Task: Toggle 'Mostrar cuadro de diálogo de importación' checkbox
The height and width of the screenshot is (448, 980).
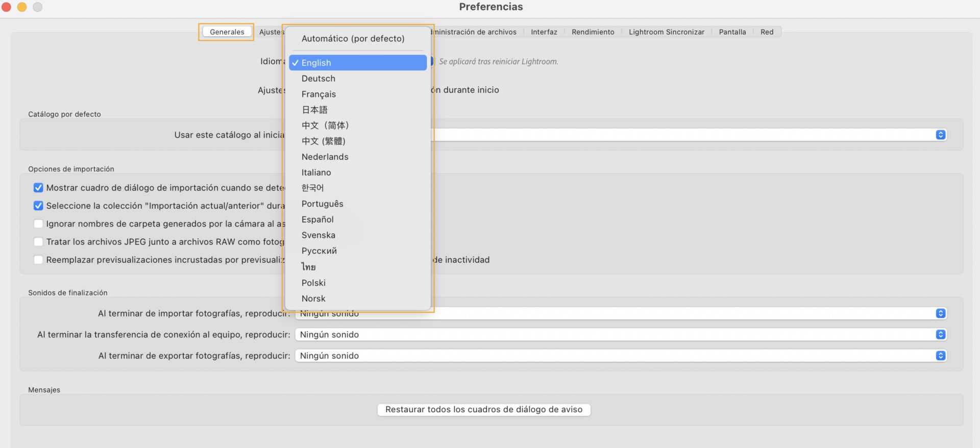Action: (38, 188)
